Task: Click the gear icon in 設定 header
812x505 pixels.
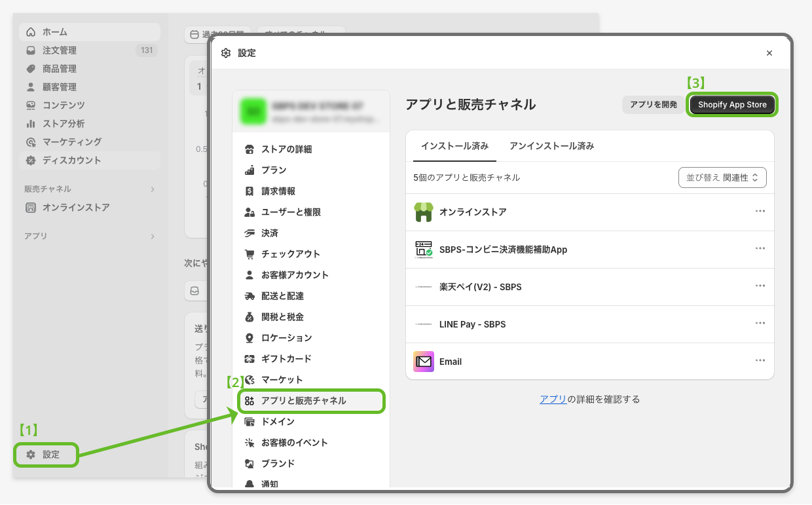Action: coord(226,53)
